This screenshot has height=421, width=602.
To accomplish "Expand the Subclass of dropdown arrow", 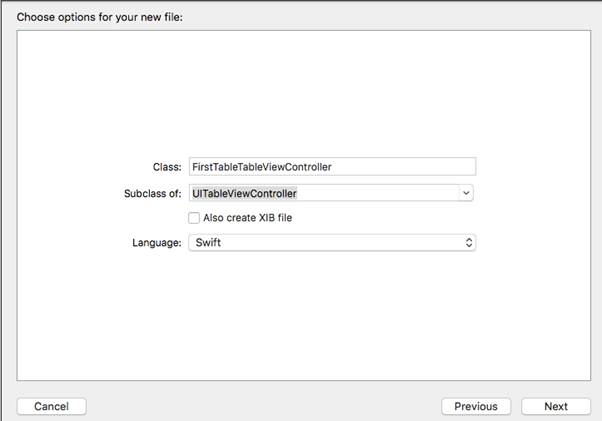I will [x=467, y=193].
